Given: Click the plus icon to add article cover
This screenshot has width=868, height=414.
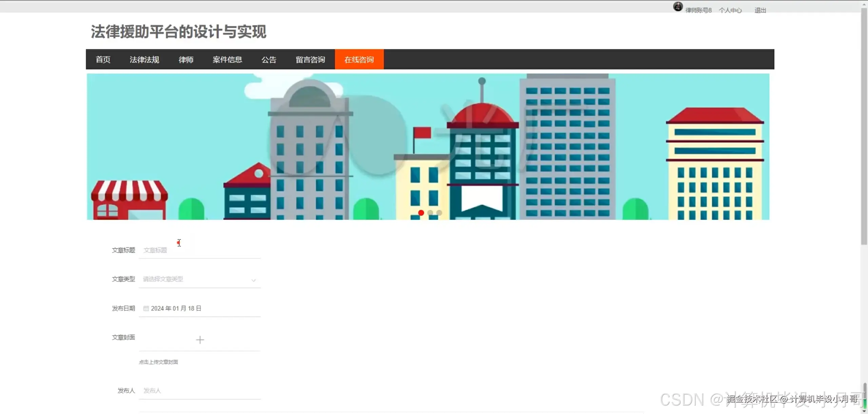Looking at the screenshot, I should tap(200, 339).
